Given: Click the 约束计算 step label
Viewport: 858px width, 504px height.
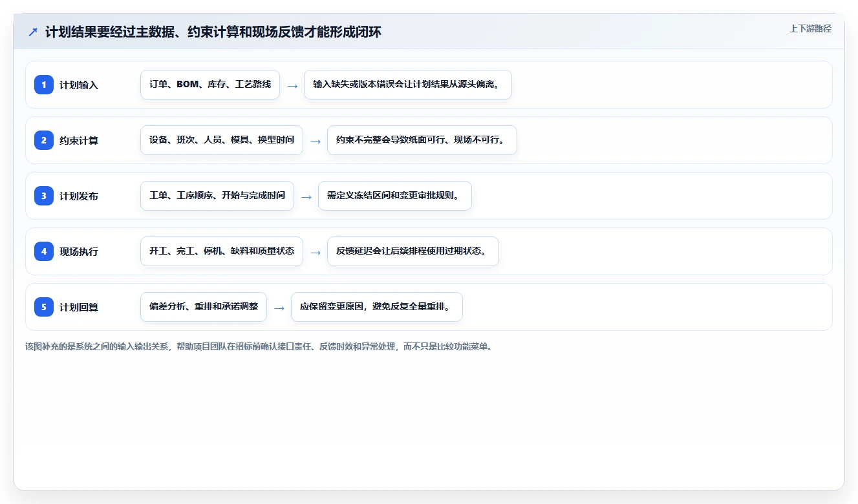Looking at the screenshot, I should [x=79, y=140].
